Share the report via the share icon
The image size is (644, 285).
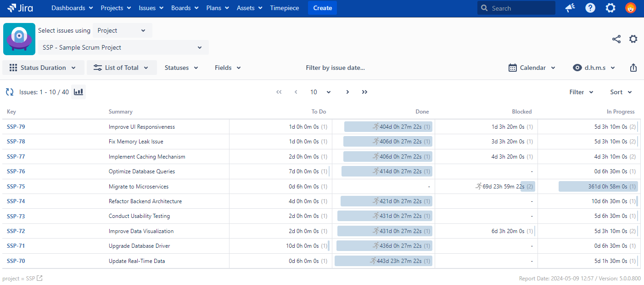pyautogui.click(x=616, y=39)
